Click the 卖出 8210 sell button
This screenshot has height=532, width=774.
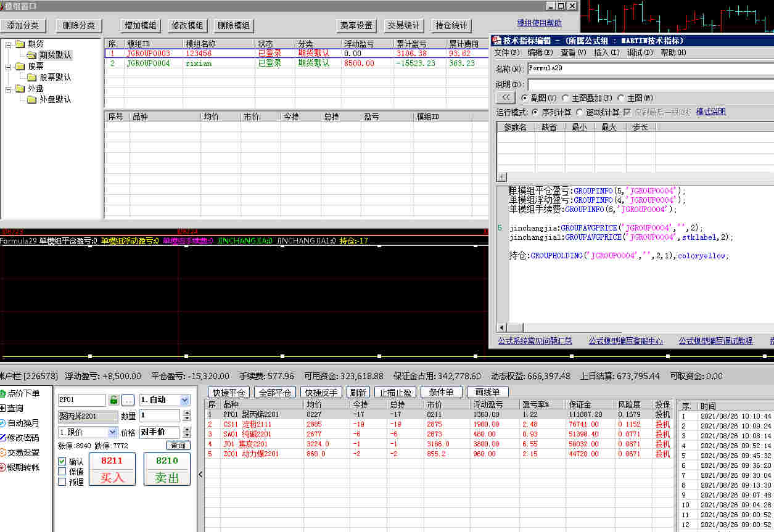coord(167,469)
